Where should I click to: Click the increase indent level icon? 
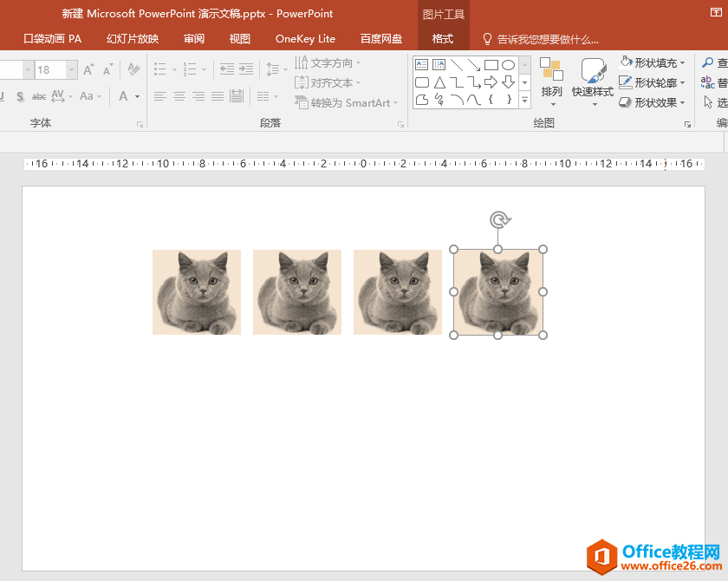click(247, 69)
